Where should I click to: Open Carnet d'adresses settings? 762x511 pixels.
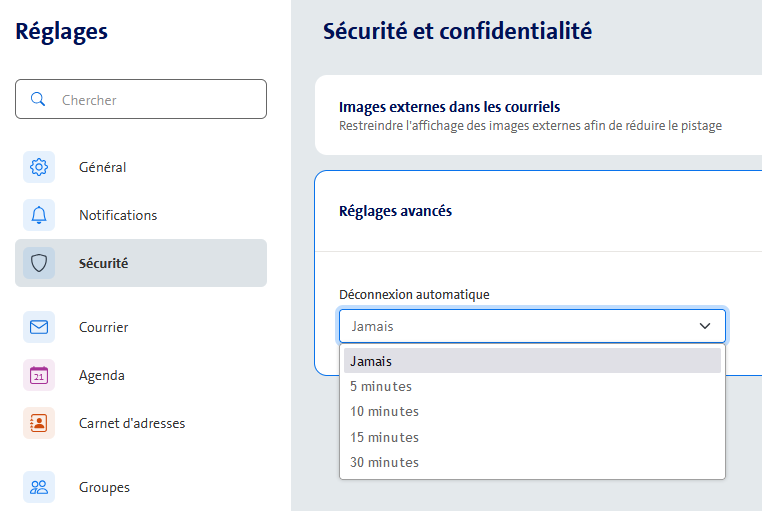point(132,423)
